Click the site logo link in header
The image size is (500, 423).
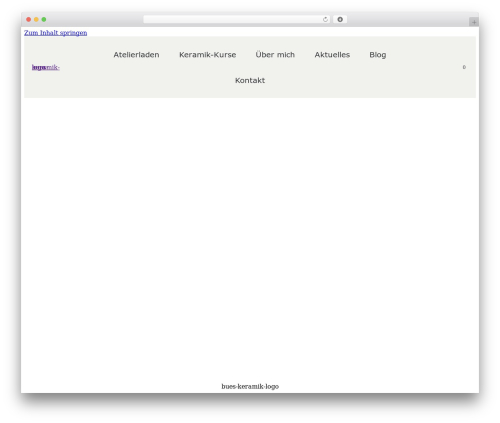pos(46,67)
